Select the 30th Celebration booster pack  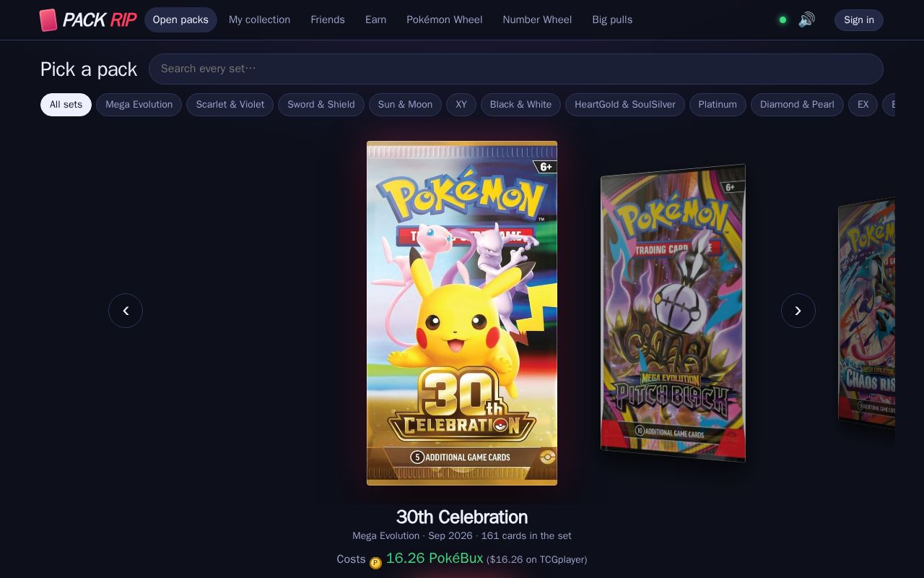point(462,313)
